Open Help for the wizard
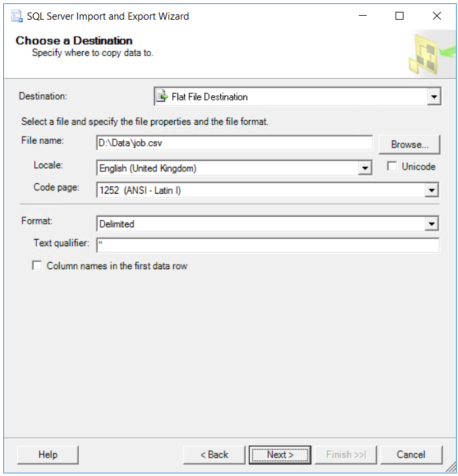Screen dimensions: 458x476 tap(48, 455)
